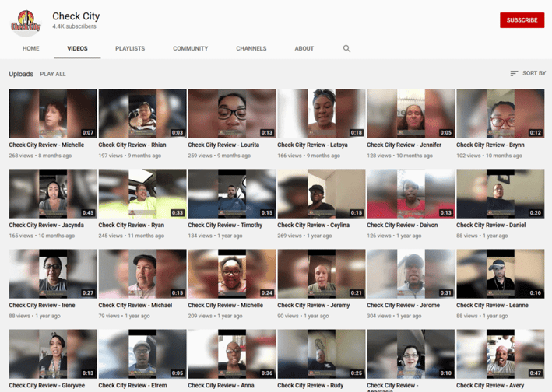Image resolution: width=552 pixels, height=392 pixels.
Task: Open the Irene review video thumbnail
Action: tap(53, 274)
